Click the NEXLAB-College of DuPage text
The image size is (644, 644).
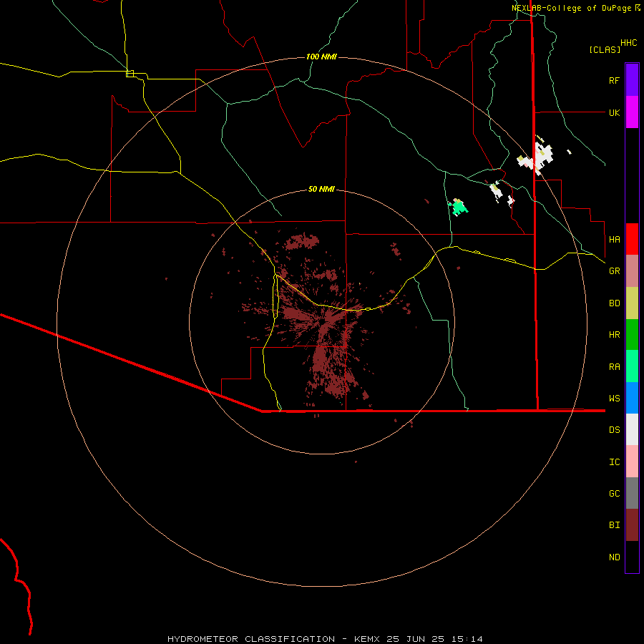(571, 8)
